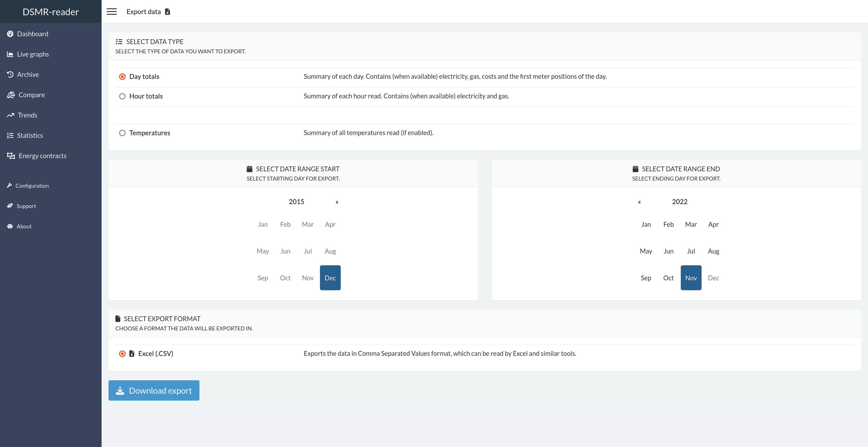Click the Configuration wrench icon
868x447 pixels.
pos(9,185)
